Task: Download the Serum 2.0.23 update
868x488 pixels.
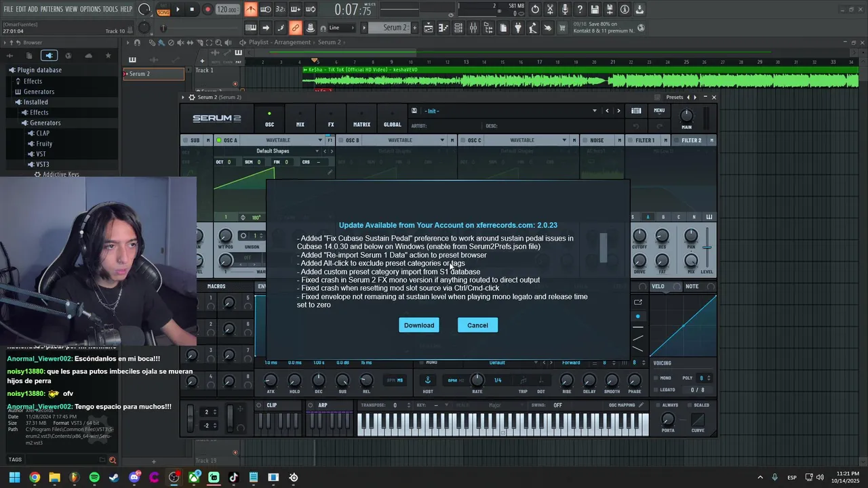Action: pyautogui.click(x=419, y=325)
